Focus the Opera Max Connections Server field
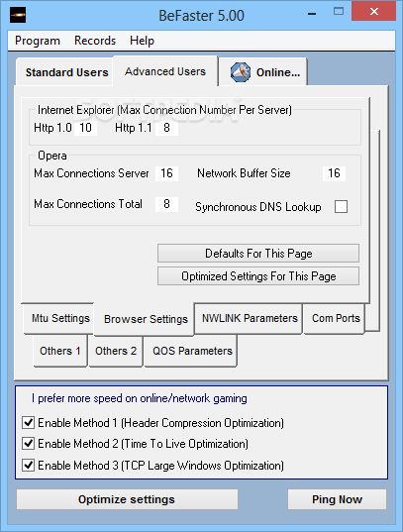The height and width of the screenshot is (532, 403). 166,173
